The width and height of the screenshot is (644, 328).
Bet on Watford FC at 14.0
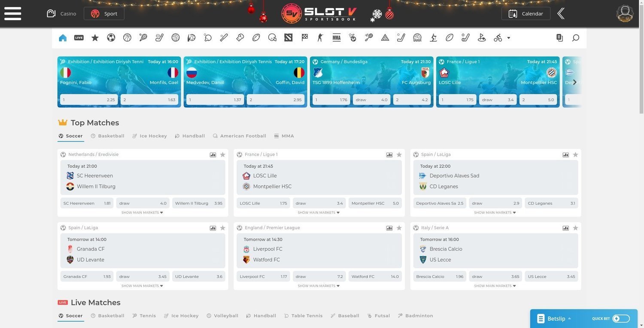coord(375,276)
